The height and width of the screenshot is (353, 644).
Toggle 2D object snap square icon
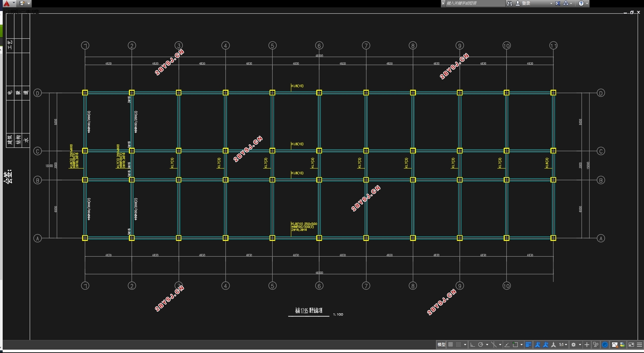pyautogui.click(x=515, y=345)
